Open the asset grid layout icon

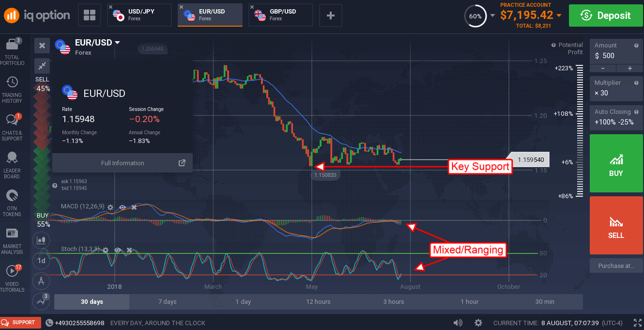click(90, 15)
